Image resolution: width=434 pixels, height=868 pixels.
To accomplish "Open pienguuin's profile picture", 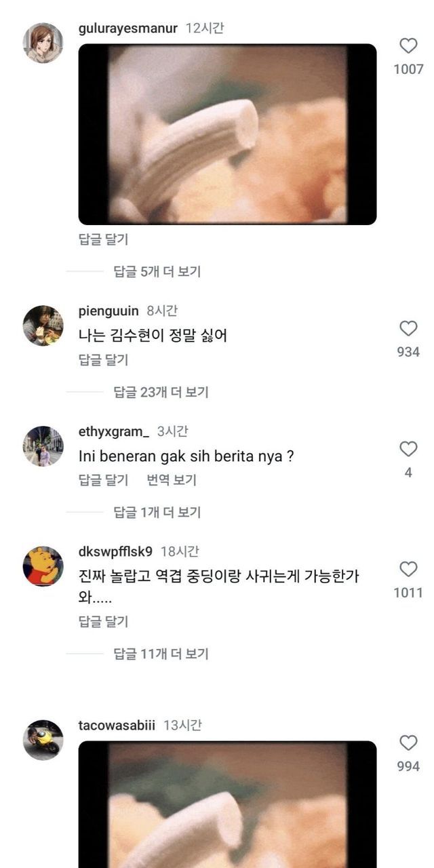I will tap(43, 325).
